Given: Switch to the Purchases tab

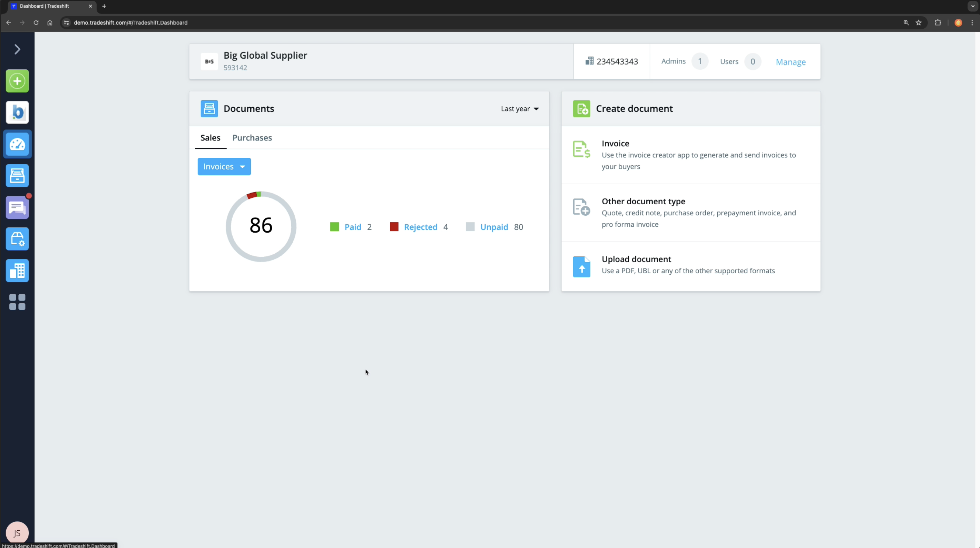Looking at the screenshot, I should point(252,138).
